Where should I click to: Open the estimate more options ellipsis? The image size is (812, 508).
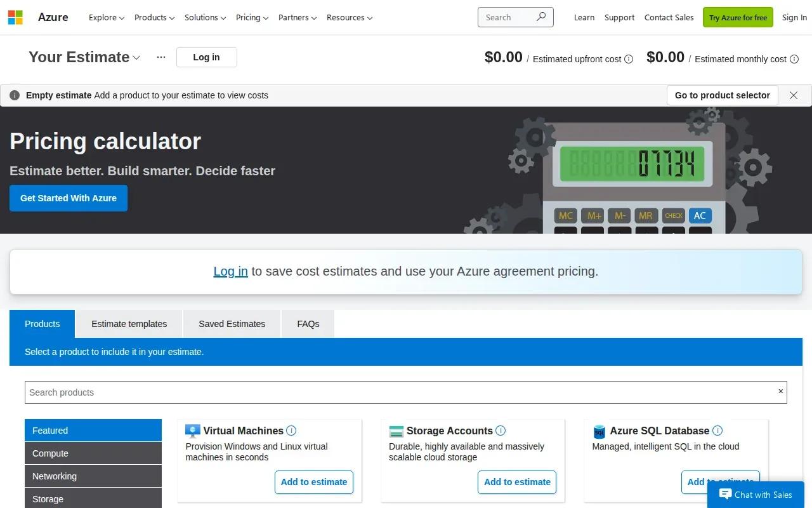[161, 57]
